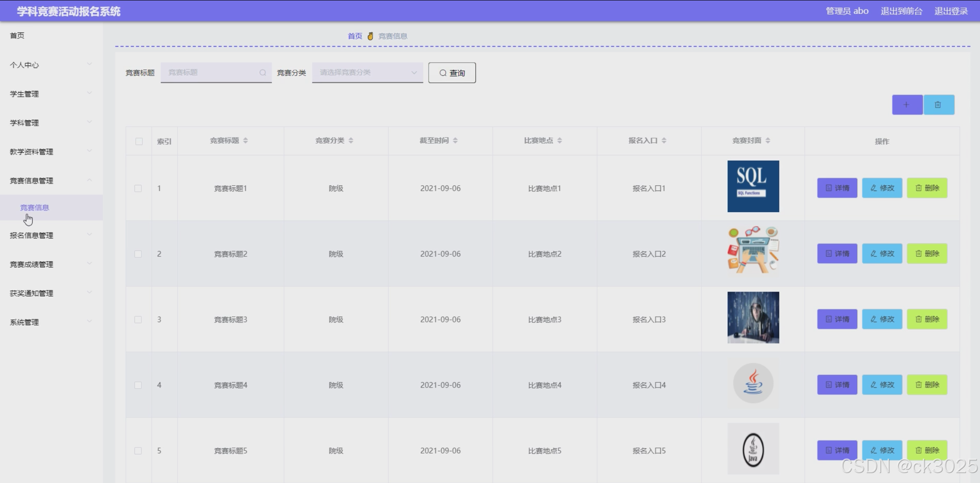Click search magnifier icon in 竞赛标题 field
Screen dimensions: 980x483
click(x=262, y=72)
